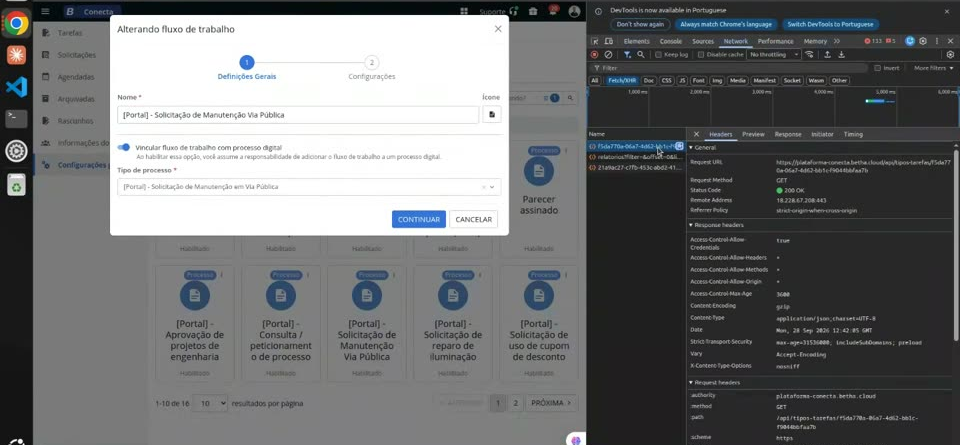Expand the More filters dropdown
Image resolution: width=960 pixels, height=445 pixels.
click(x=933, y=68)
